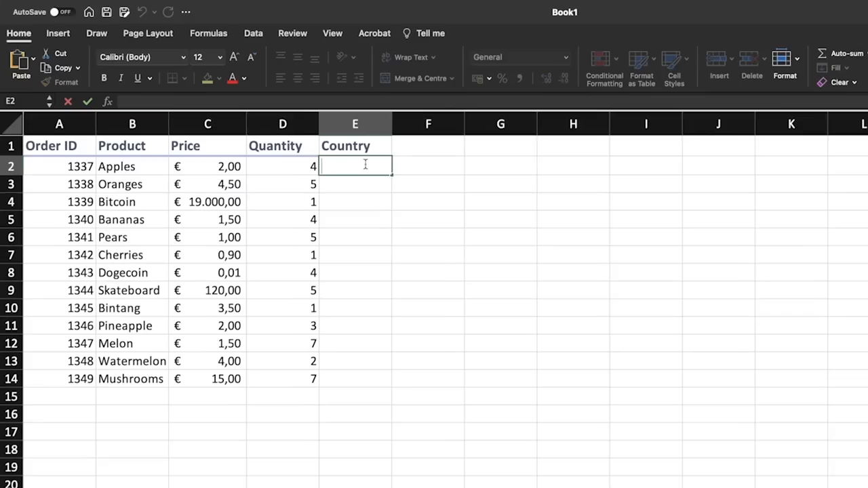
Task: Click the Tell me lightbulb search
Action: pos(424,33)
